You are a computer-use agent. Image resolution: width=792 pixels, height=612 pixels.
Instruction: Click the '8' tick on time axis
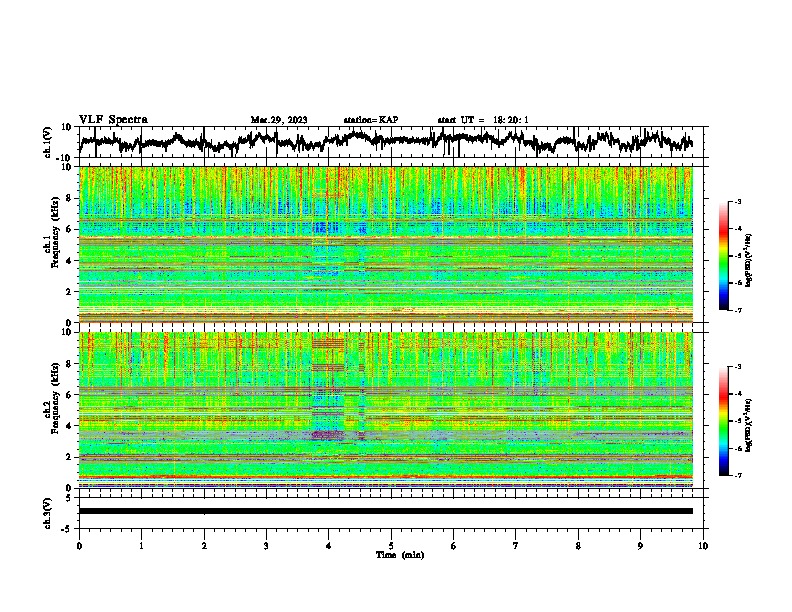[578, 546]
